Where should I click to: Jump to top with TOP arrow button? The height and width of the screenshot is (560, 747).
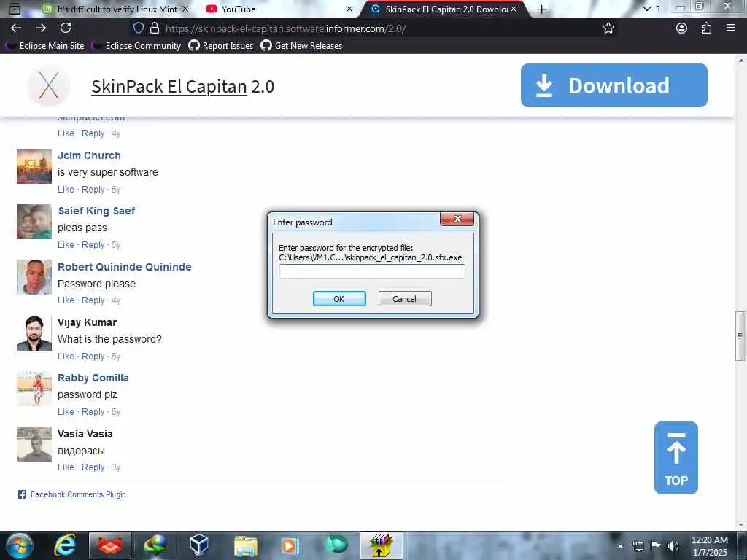click(x=676, y=458)
